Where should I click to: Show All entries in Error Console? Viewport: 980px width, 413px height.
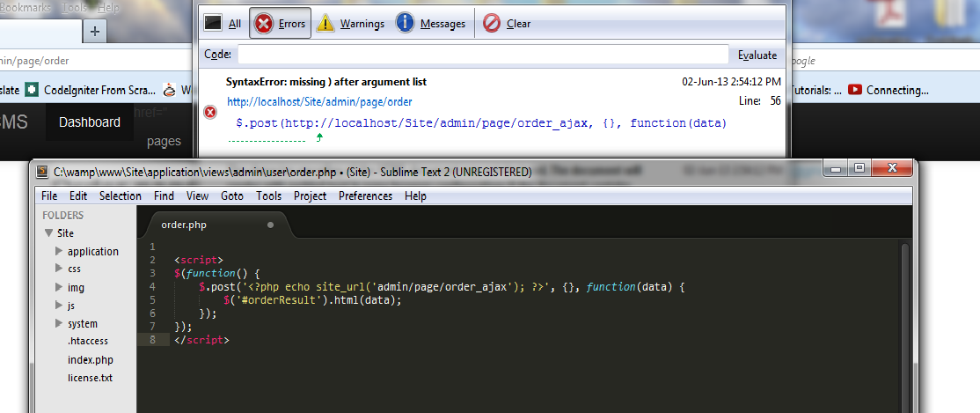223,24
